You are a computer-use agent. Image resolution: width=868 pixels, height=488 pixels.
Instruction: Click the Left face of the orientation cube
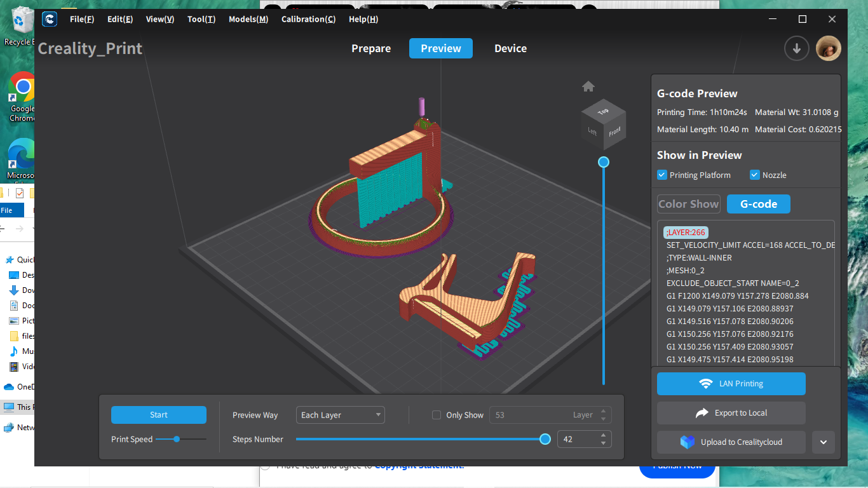pos(592,132)
